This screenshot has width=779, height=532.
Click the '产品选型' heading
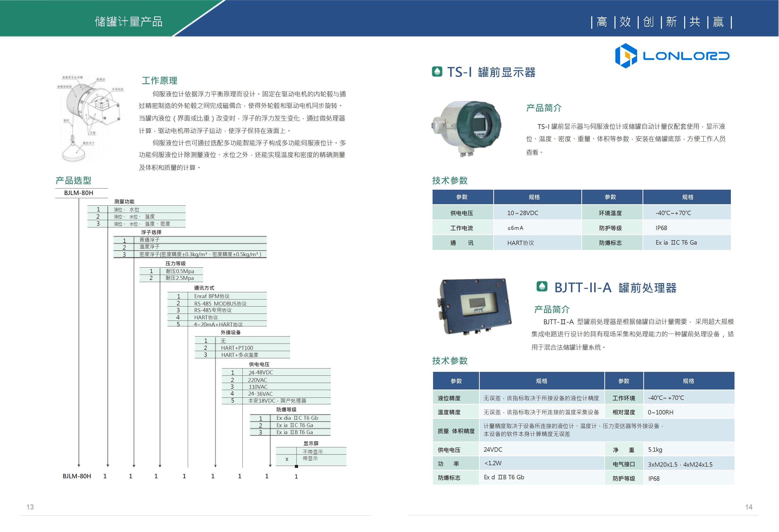(73, 180)
